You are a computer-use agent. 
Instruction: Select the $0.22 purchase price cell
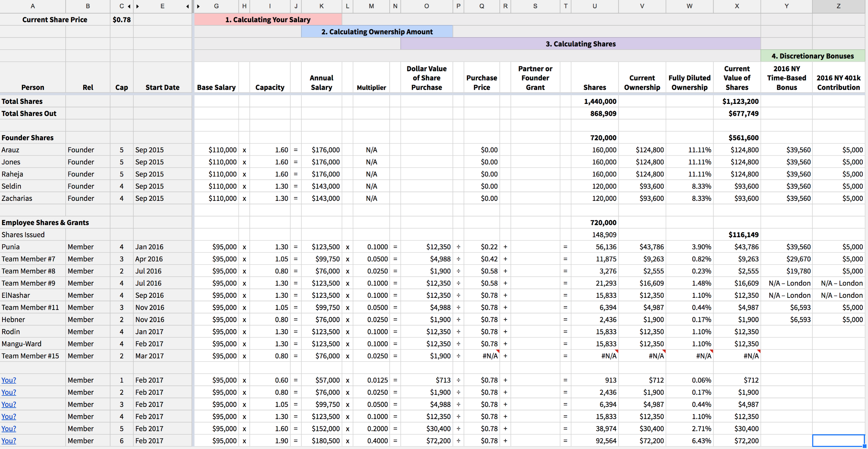pyautogui.click(x=482, y=247)
